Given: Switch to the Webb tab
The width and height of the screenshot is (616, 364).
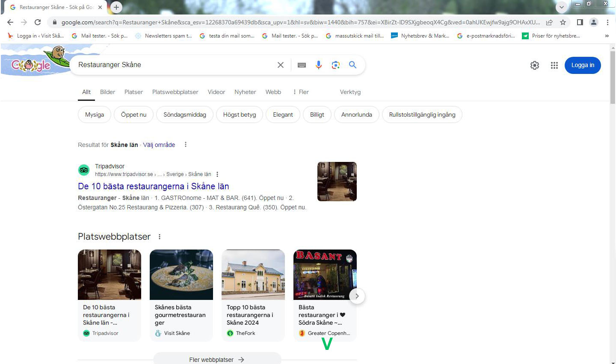Looking at the screenshot, I should pos(273,92).
